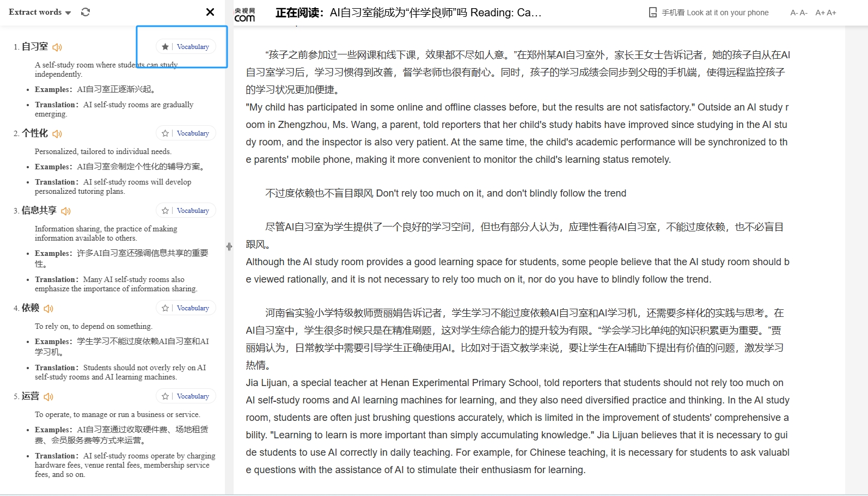Image resolution: width=868 pixels, height=496 pixels.
Task: Refresh the extracted words list
Action: (85, 12)
